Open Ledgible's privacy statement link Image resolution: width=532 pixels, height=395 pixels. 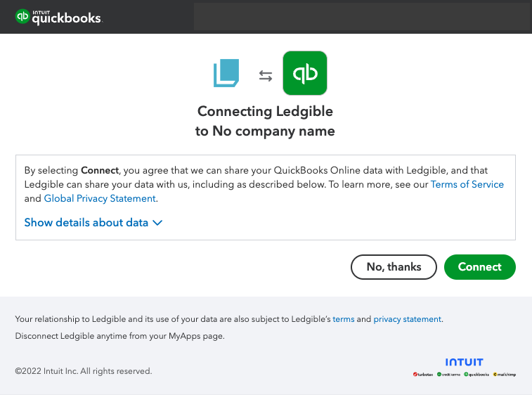coord(407,319)
